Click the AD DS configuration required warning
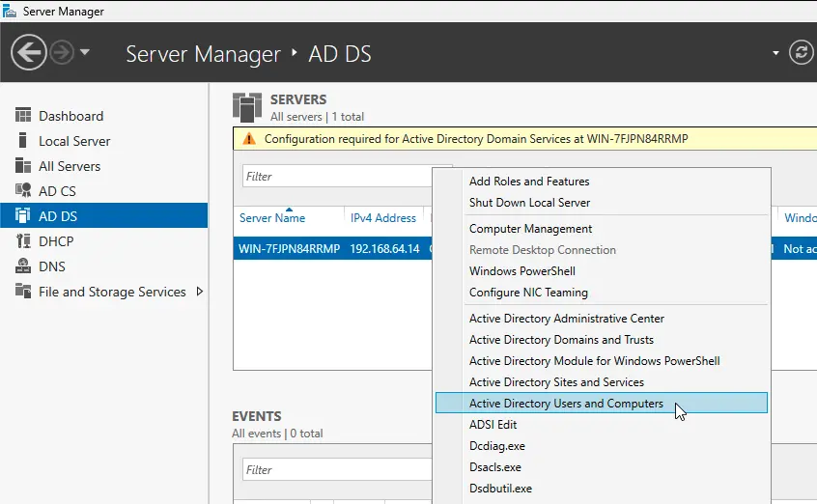The height and width of the screenshot is (504, 817). 475,139
